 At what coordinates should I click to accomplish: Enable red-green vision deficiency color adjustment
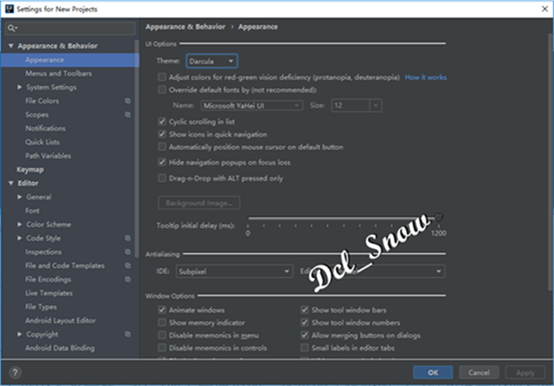tap(162, 77)
